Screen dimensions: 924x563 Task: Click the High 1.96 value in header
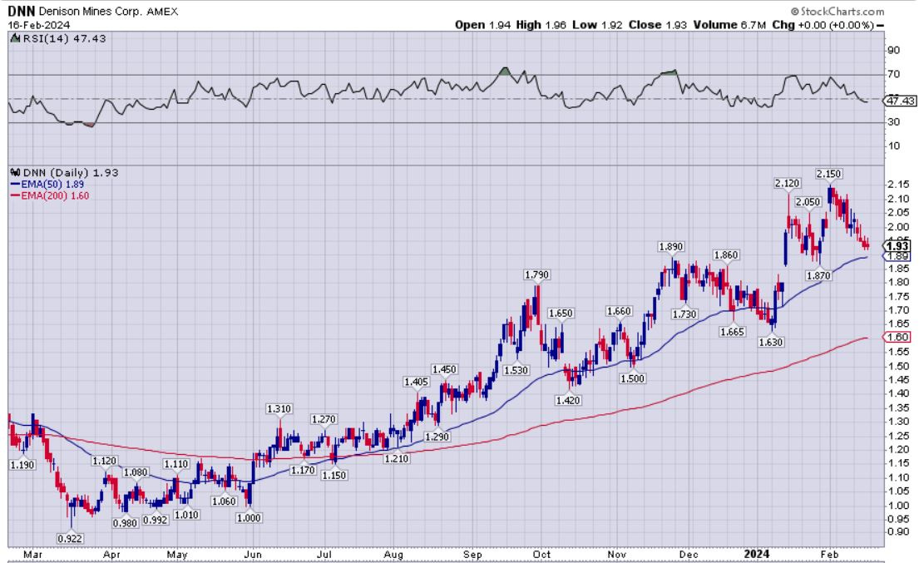(541, 25)
